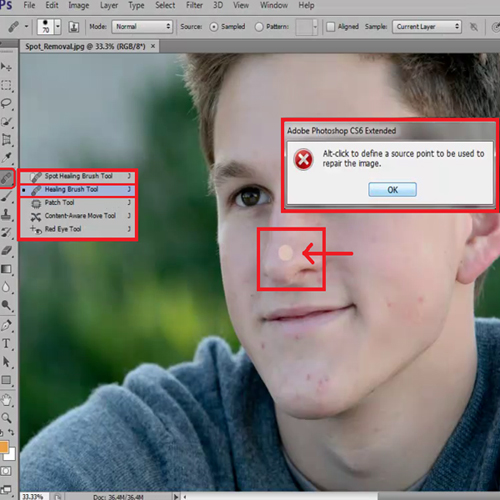Open the Help menu
500x500 pixels.
click(x=306, y=5)
